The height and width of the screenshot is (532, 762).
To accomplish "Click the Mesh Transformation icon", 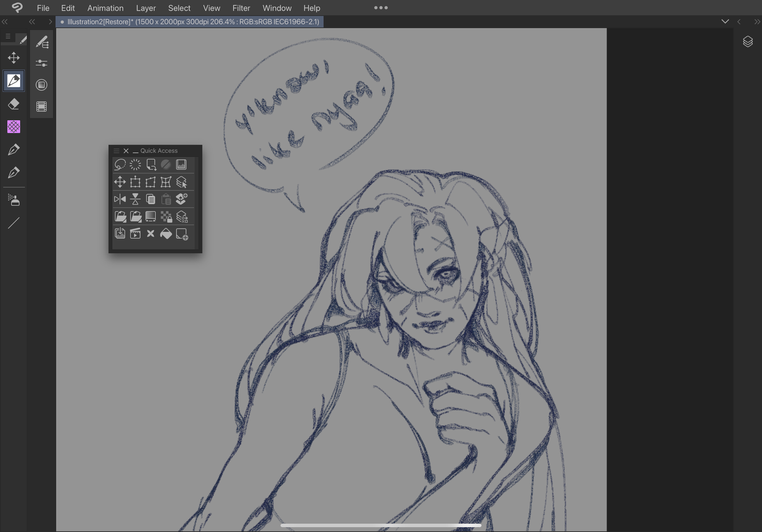I will (166, 182).
